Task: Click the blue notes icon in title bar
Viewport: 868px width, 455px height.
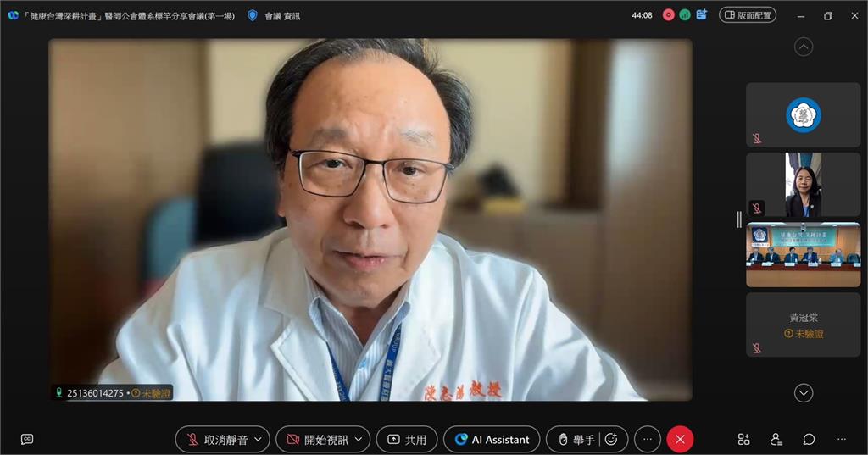Action: pyautogui.click(x=701, y=15)
